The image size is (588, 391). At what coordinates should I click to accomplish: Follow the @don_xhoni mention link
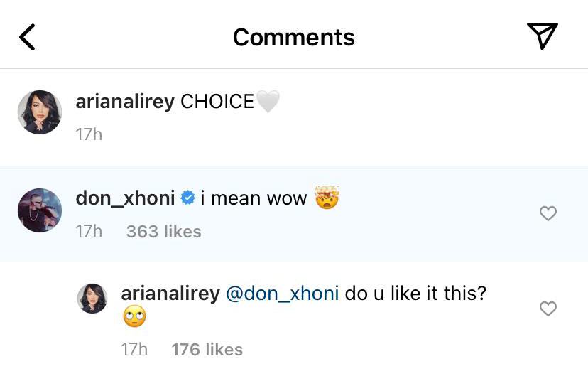click(282, 294)
